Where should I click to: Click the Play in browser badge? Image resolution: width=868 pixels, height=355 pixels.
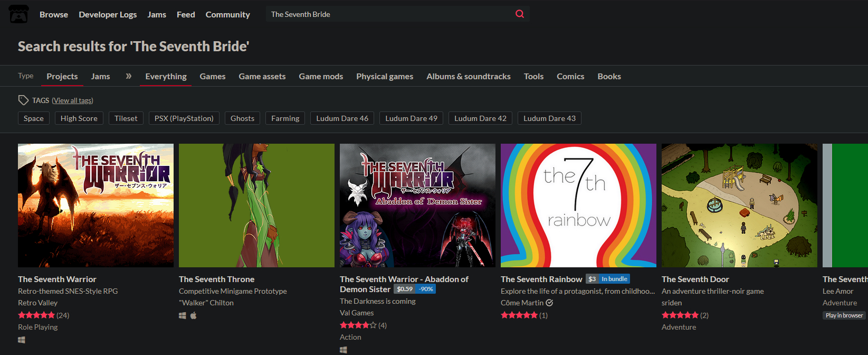pyautogui.click(x=844, y=315)
